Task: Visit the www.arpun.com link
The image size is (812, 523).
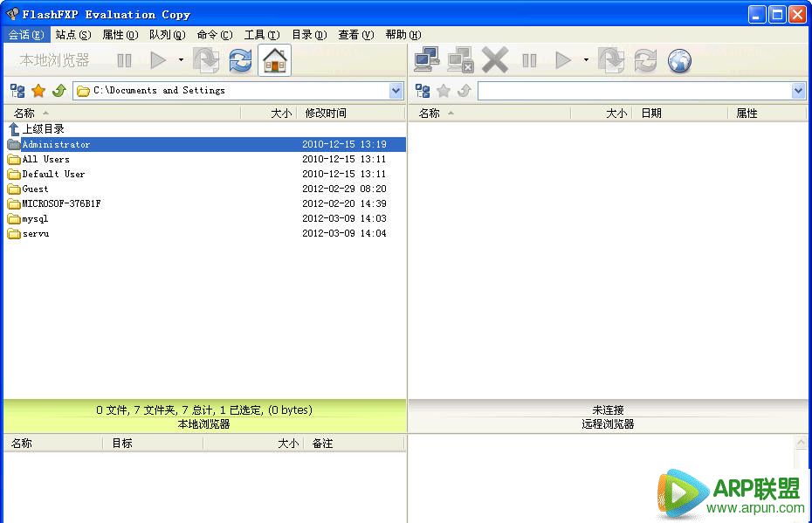Action: pos(756,506)
